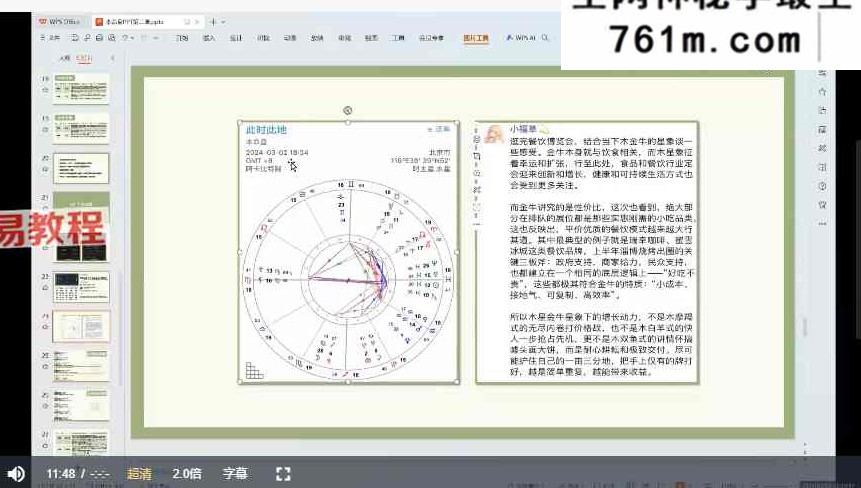Select slide 26 thumbnail
861x488 pixels.
point(81,405)
